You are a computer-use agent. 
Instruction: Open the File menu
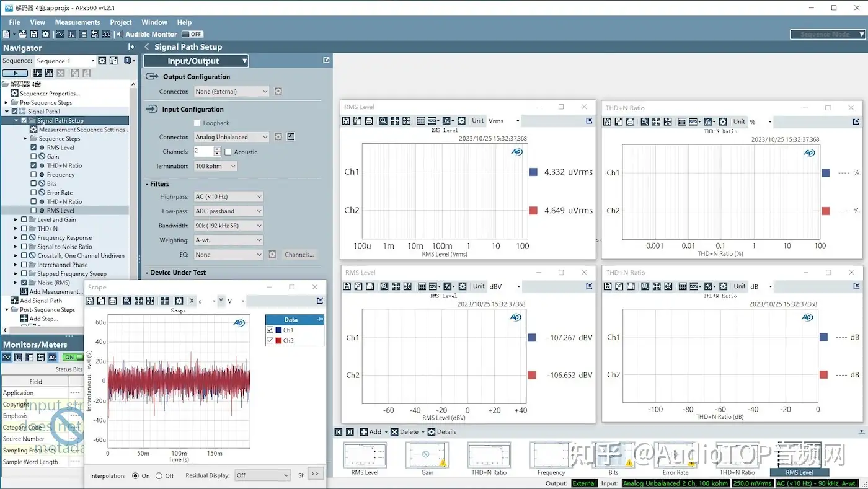click(x=14, y=22)
